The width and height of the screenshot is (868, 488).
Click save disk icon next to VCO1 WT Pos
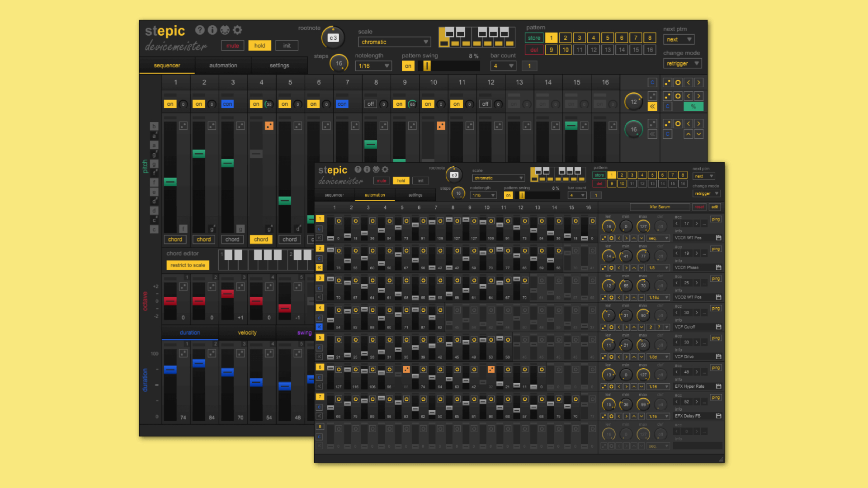tap(718, 238)
